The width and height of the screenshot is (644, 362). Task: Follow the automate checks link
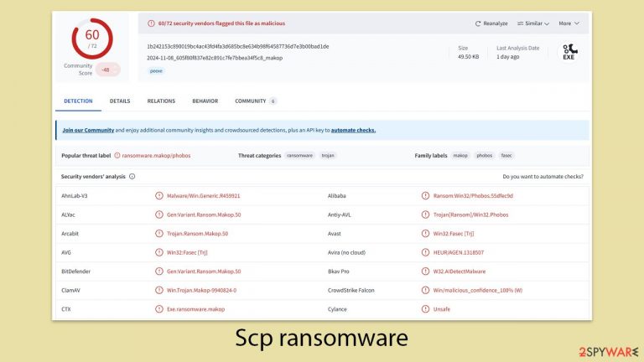353,130
